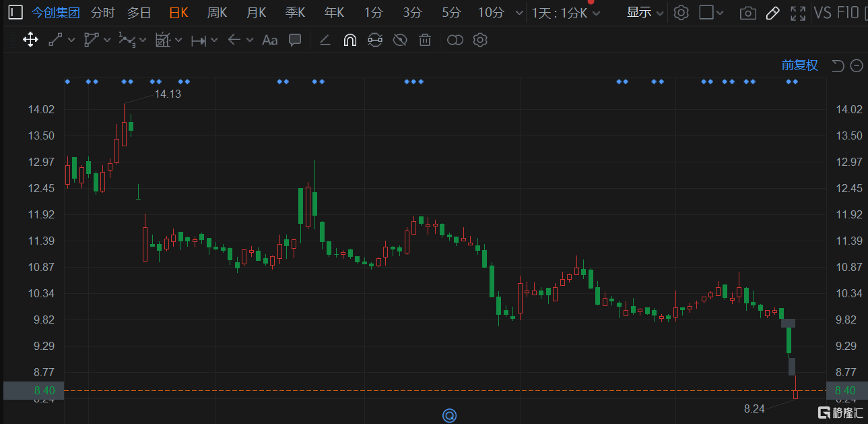Viewport: 868px width, 424px height.
Task: Open the 季K quarterly tab
Action: (296, 12)
